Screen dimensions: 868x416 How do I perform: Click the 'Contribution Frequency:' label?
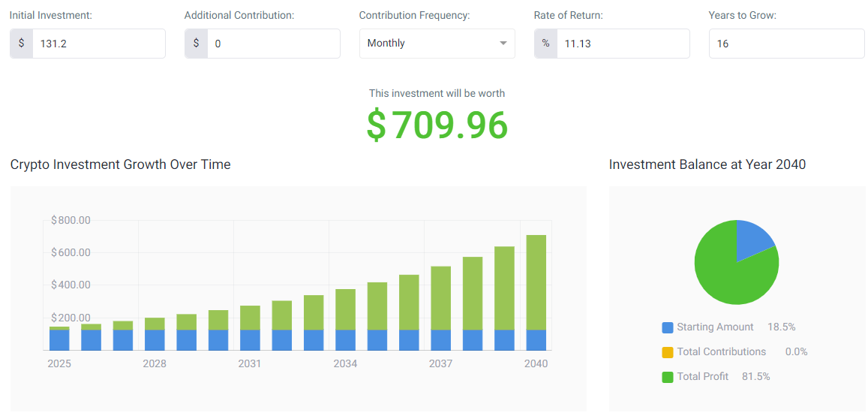(415, 16)
